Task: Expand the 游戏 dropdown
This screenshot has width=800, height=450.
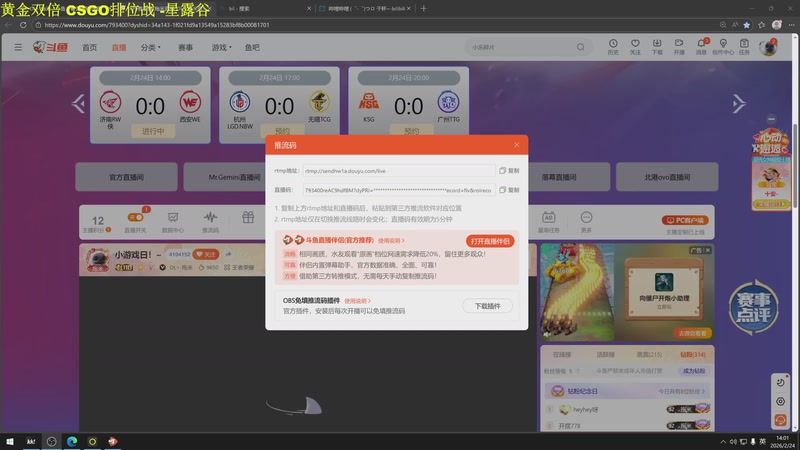Action: pos(221,47)
